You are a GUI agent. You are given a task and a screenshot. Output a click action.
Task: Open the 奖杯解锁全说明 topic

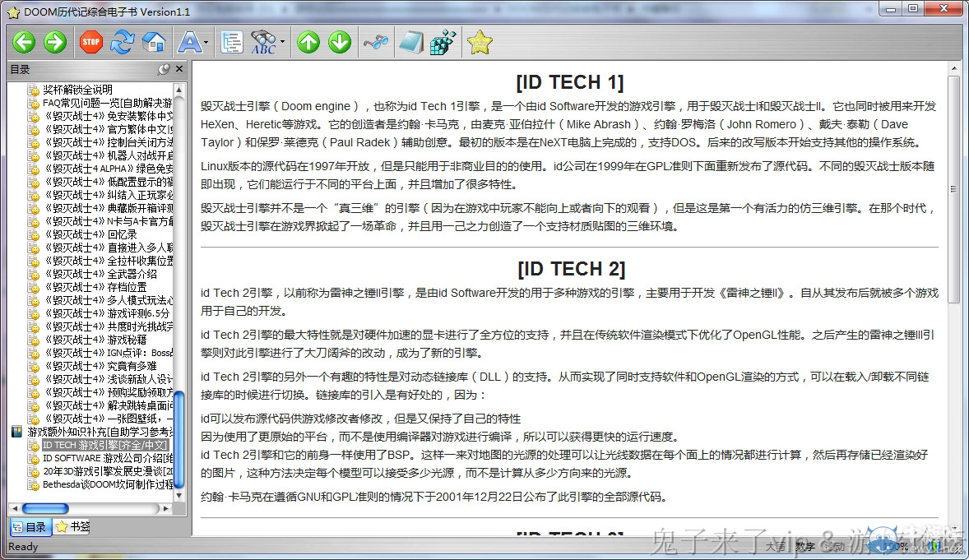click(78, 90)
